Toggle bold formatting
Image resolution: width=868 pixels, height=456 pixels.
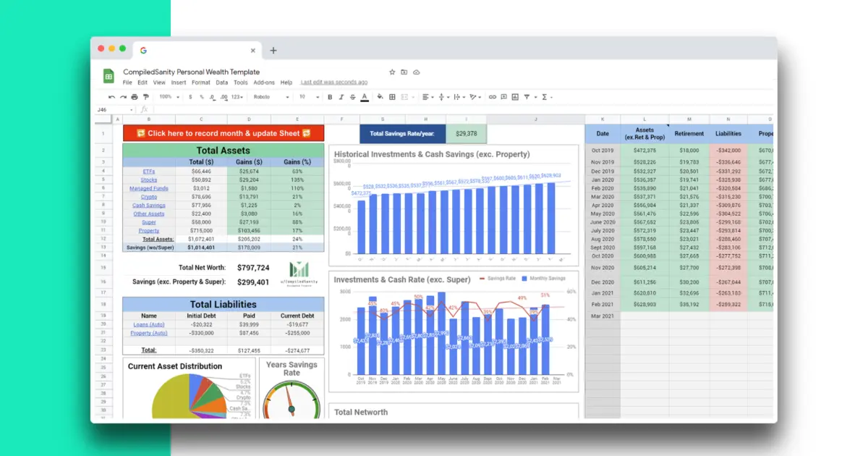[330, 97]
